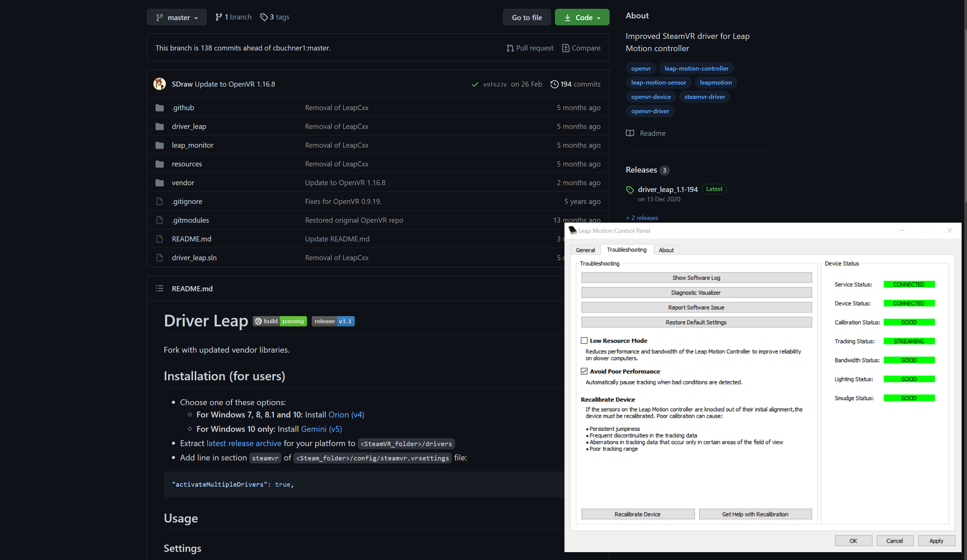Open the green Code download dropdown
Viewport: 967px width, 560px height.
tap(582, 17)
